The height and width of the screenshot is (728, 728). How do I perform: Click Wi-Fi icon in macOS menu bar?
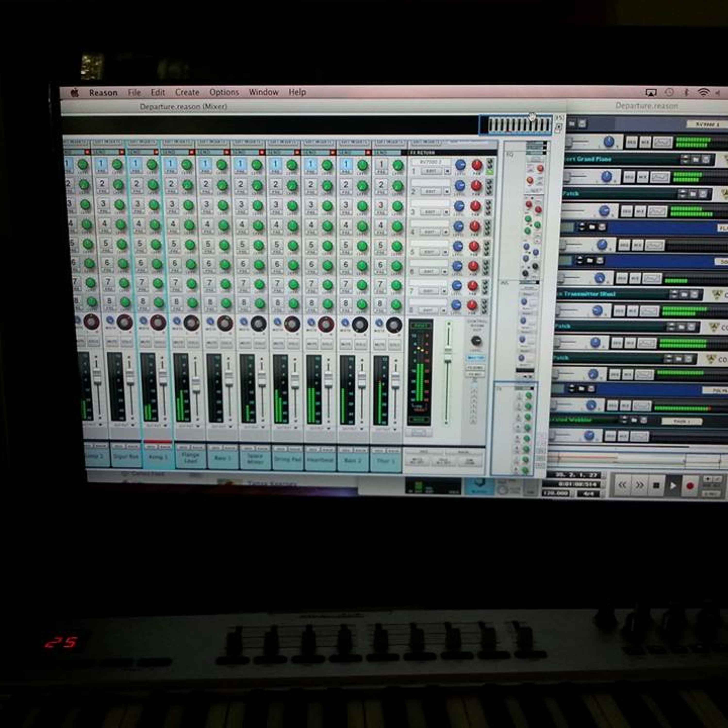coord(703,92)
